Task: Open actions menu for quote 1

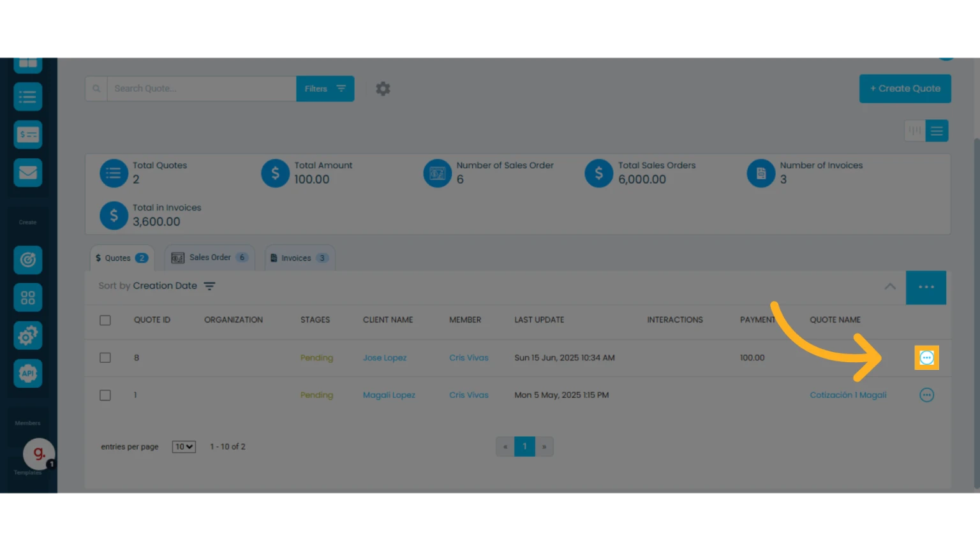Action: pyautogui.click(x=926, y=395)
